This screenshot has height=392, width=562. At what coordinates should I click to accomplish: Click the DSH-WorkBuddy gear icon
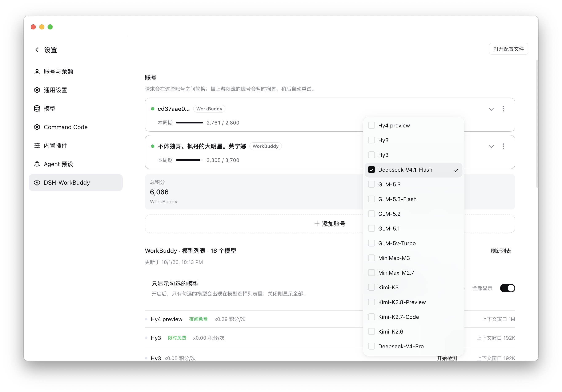[37, 183]
